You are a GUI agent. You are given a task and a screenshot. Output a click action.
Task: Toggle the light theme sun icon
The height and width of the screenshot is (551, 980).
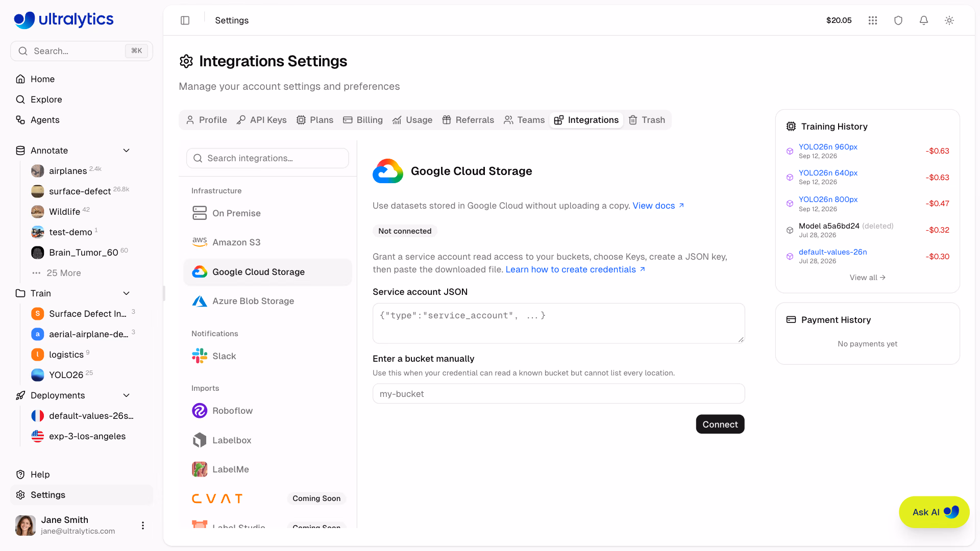click(949, 20)
